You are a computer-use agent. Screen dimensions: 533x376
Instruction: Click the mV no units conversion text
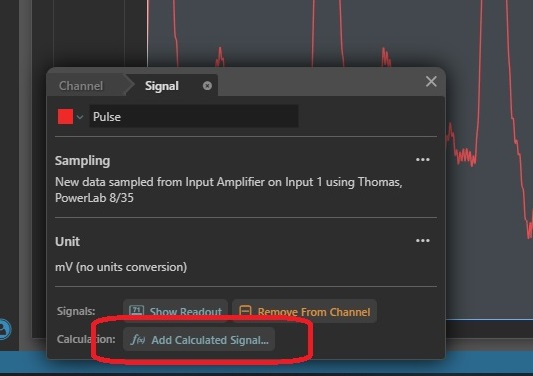tap(121, 267)
